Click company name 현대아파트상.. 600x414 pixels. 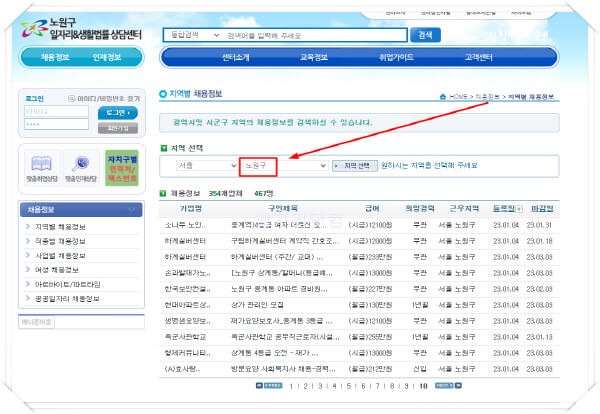[188, 305]
